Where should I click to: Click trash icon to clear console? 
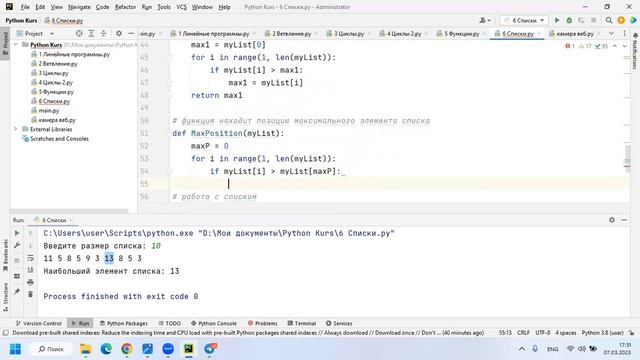(30, 294)
